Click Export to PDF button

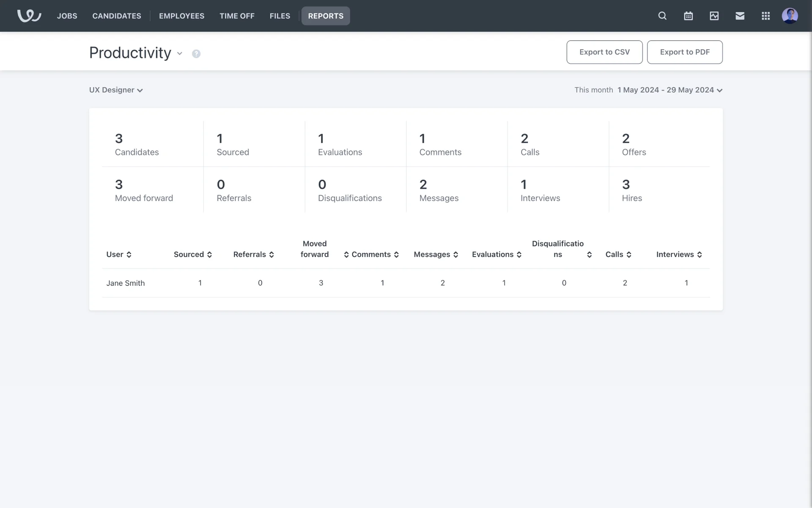(685, 52)
